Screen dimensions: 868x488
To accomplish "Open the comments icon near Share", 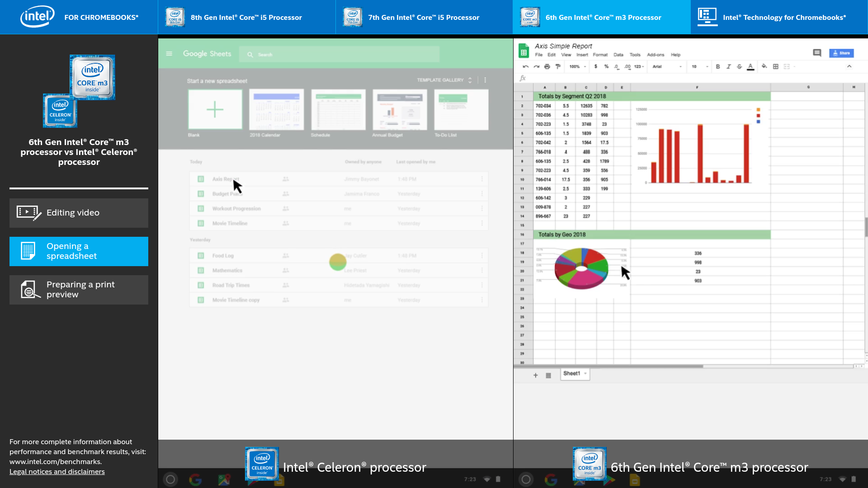I will (817, 53).
